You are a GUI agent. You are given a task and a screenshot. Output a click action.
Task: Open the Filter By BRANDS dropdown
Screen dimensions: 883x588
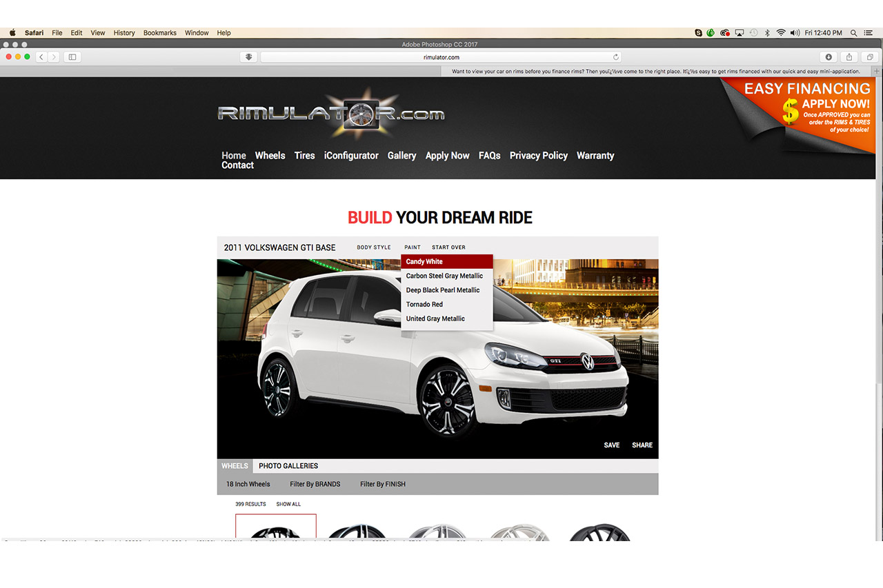click(315, 484)
